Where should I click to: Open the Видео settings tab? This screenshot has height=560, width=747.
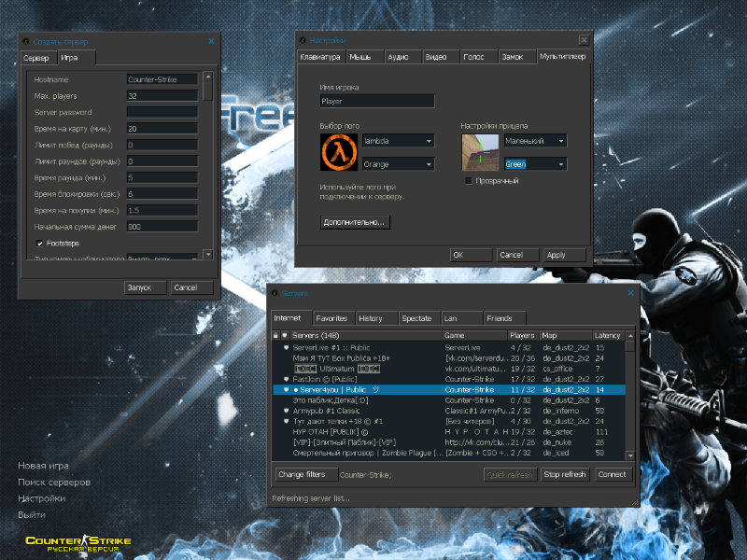441,57
